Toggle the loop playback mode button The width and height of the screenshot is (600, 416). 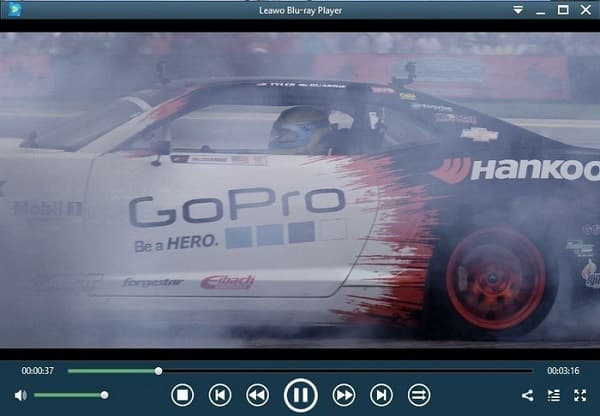(419, 395)
